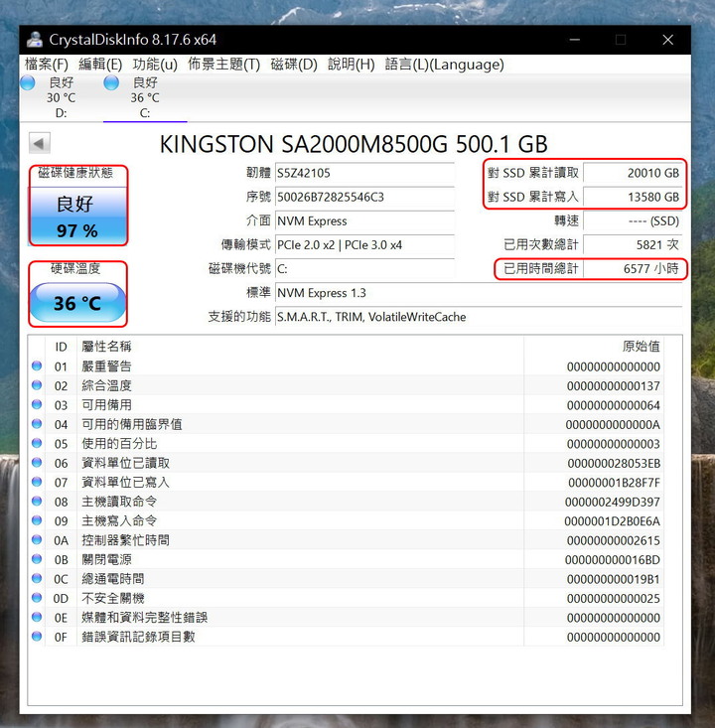The width and height of the screenshot is (715, 728).
Task: Select raw value 000000000019B1
Action: point(614,579)
